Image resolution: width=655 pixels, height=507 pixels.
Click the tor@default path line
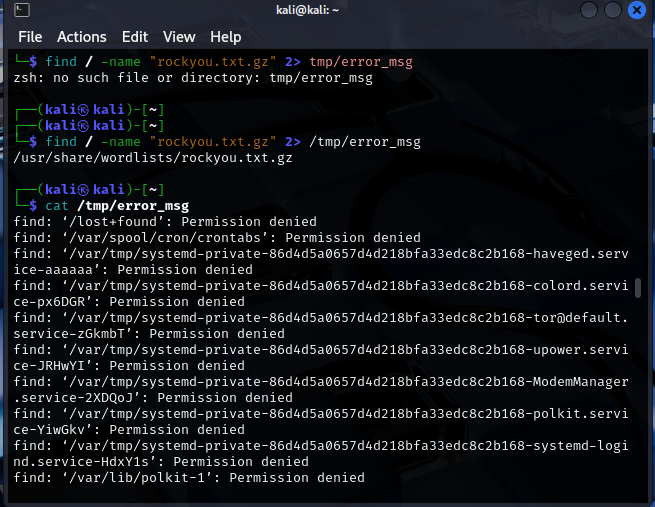(x=321, y=318)
